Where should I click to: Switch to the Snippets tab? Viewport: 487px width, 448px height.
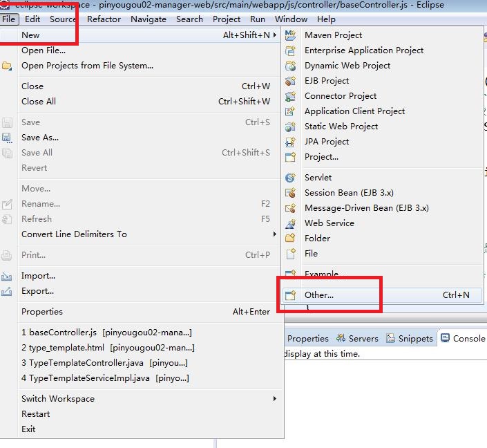pyautogui.click(x=410, y=338)
